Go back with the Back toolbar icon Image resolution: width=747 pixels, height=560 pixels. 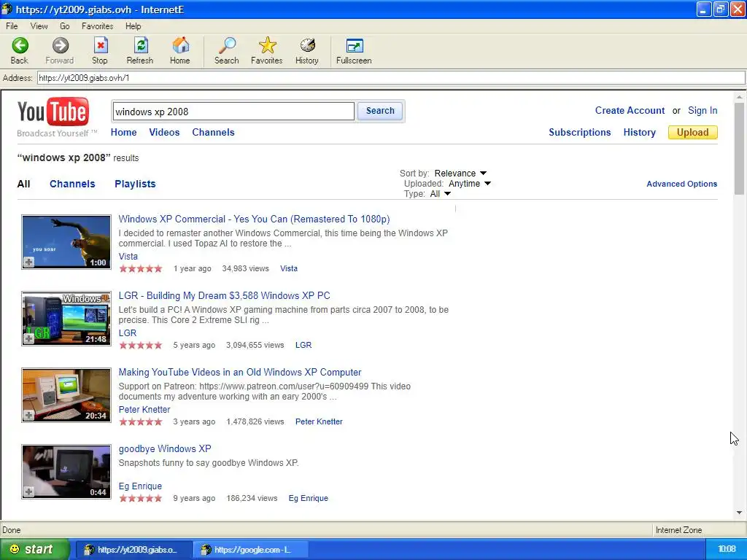tap(20, 50)
